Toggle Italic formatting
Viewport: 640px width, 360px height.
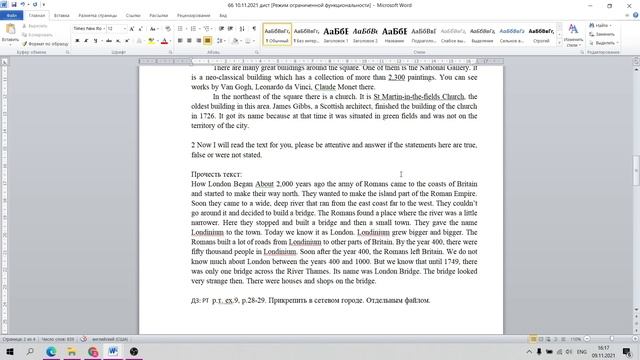click(x=86, y=41)
